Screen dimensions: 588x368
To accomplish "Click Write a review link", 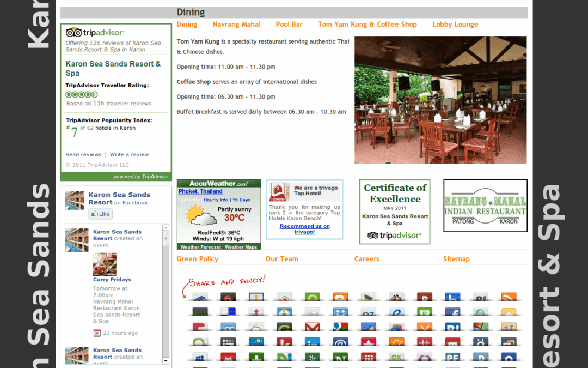I will tap(129, 154).
